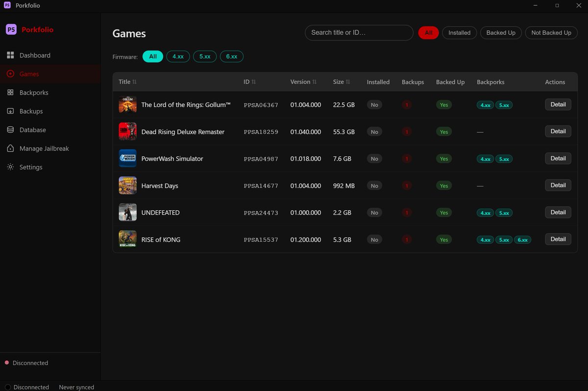
Task: Click the Harvest Days cover thumbnail
Action: click(127, 185)
